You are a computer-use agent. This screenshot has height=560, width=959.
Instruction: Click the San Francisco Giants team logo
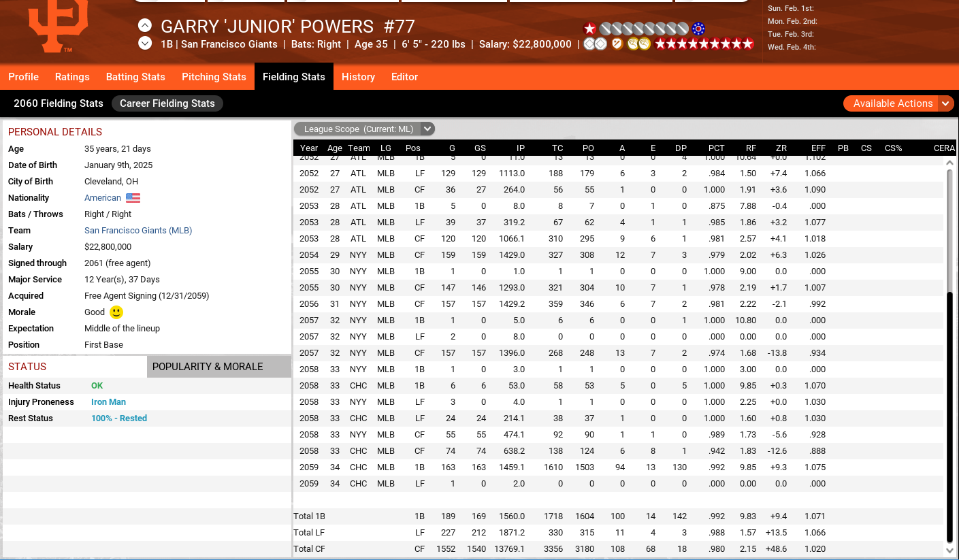[x=58, y=26]
